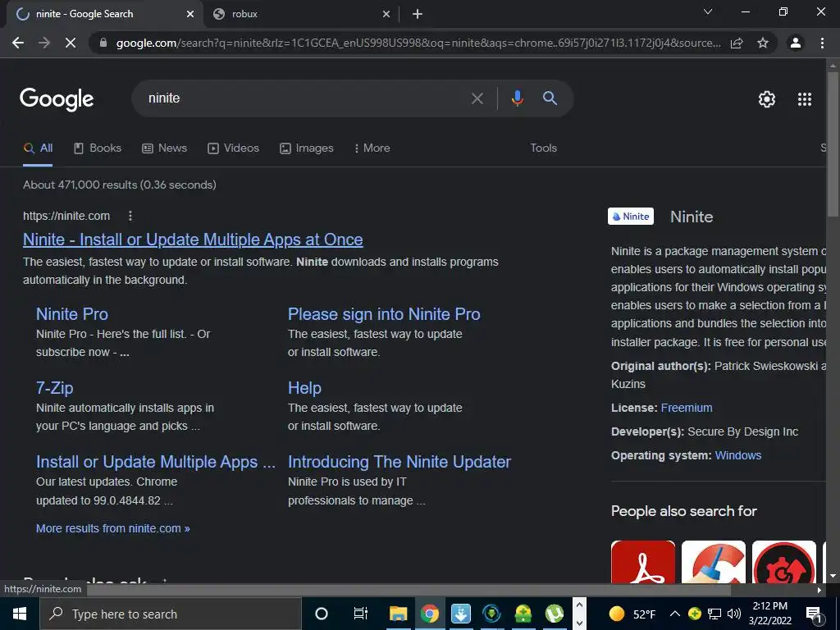
Task: Open Ninite - Install or Update Multiple Apps link
Action: (x=193, y=240)
